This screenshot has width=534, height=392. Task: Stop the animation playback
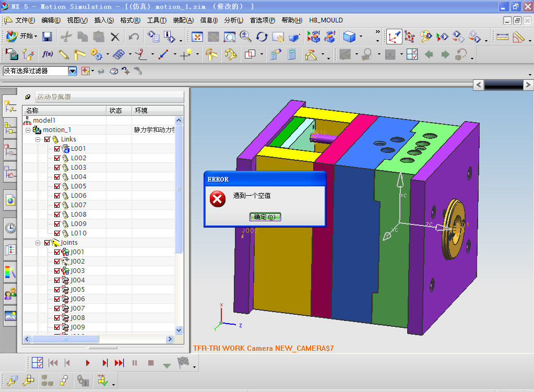point(151,363)
